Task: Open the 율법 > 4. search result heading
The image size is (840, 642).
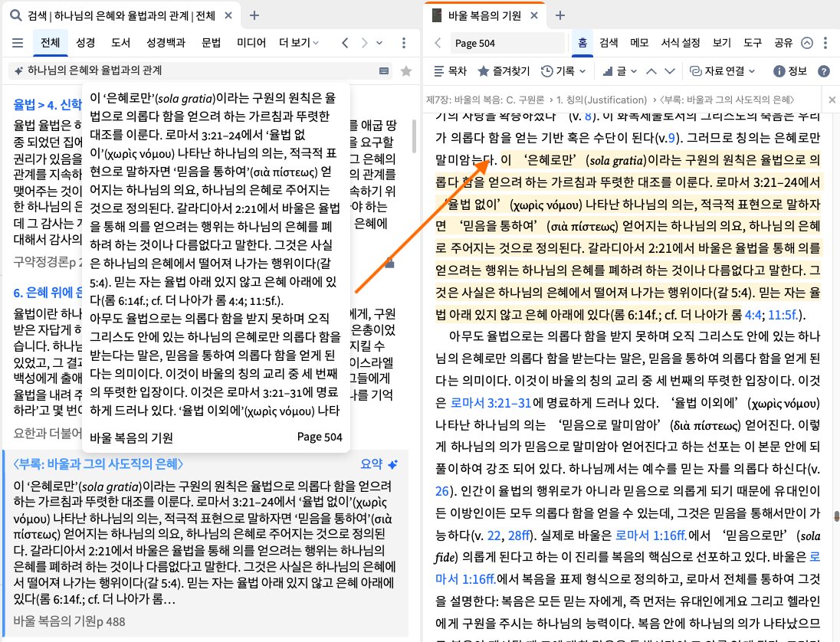Action: tap(48, 104)
